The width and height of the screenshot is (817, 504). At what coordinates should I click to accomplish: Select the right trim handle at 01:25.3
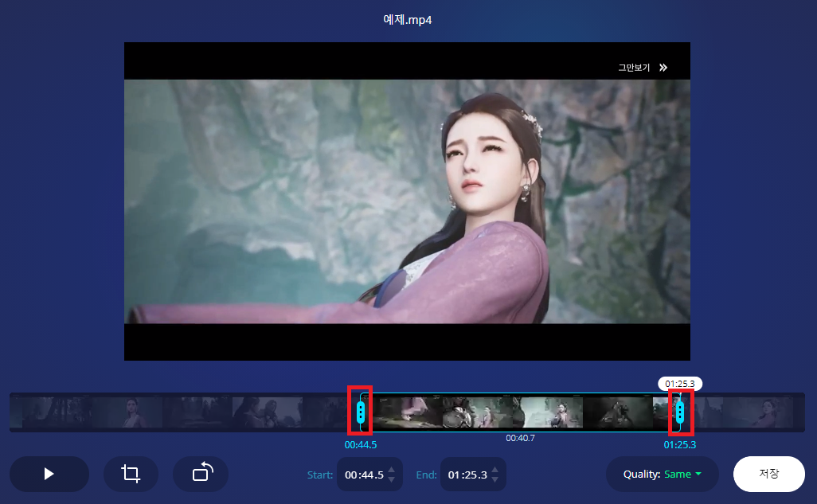(x=680, y=412)
